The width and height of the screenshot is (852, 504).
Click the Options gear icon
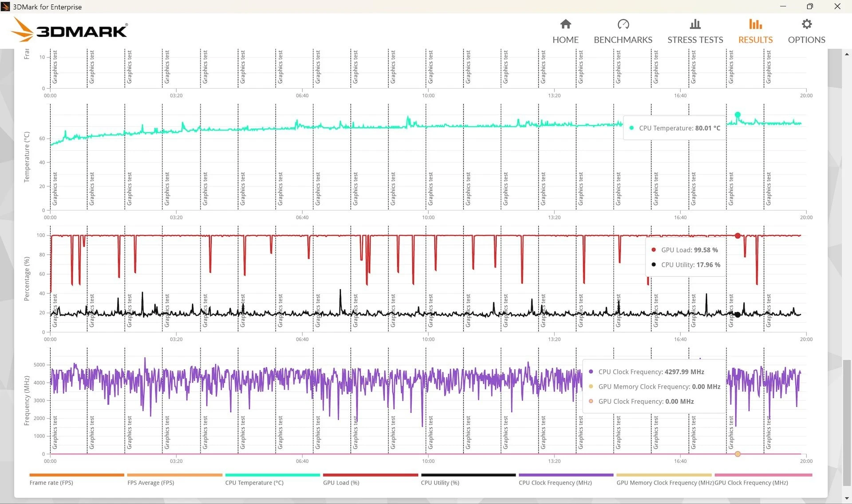pyautogui.click(x=806, y=24)
